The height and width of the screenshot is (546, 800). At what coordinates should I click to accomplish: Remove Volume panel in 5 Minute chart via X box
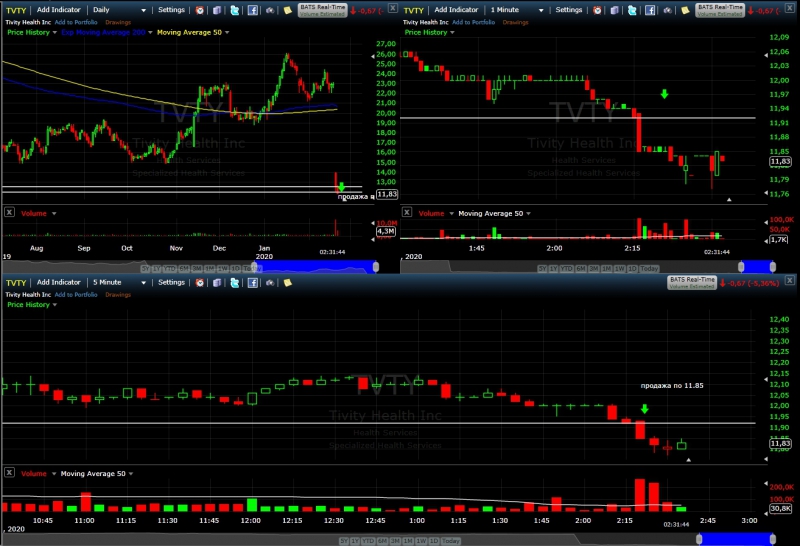[9, 473]
